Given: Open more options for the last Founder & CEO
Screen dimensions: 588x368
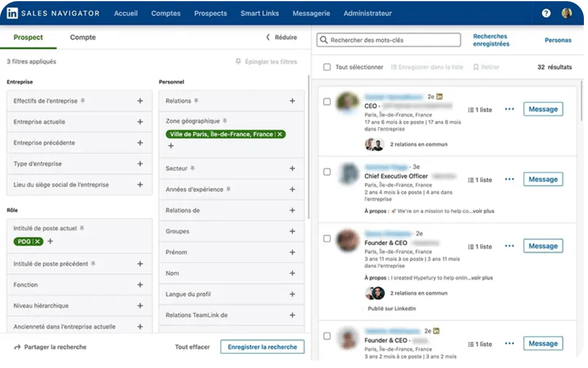Looking at the screenshot, I should point(509,343).
